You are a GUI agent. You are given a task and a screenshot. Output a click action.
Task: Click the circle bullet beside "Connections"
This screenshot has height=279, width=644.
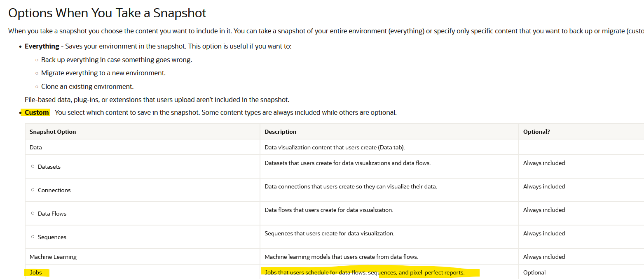[33, 190]
